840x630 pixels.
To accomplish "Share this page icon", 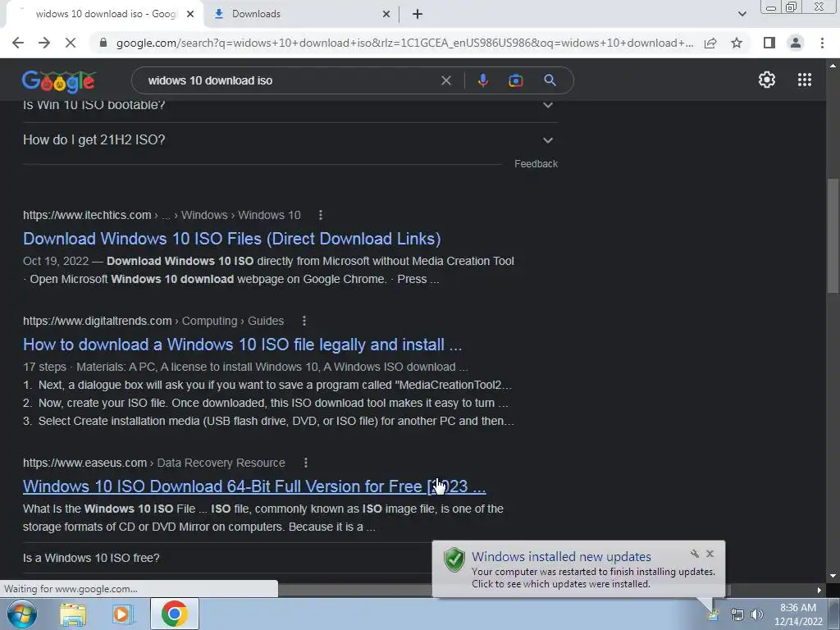I will (x=710, y=43).
